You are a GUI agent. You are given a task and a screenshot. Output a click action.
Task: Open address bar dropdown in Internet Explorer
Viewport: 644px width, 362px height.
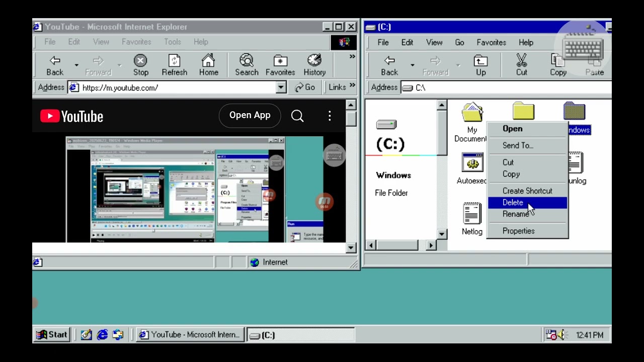[281, 87]
